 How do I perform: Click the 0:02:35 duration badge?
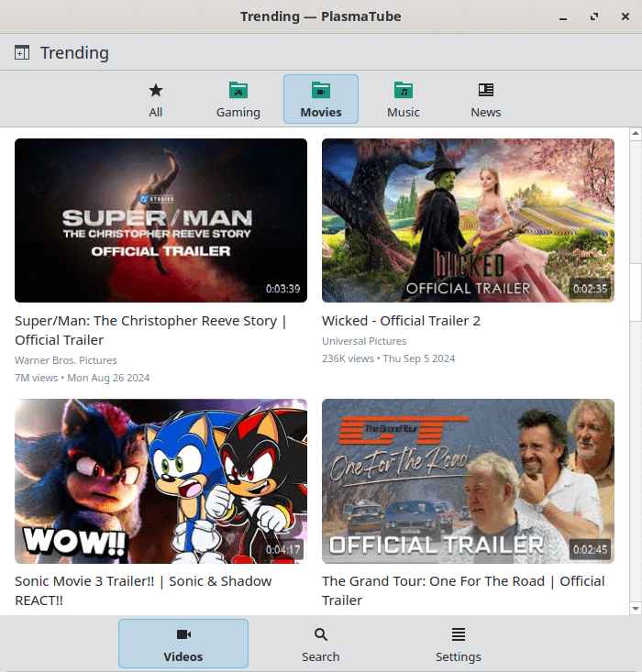point(590,289)
